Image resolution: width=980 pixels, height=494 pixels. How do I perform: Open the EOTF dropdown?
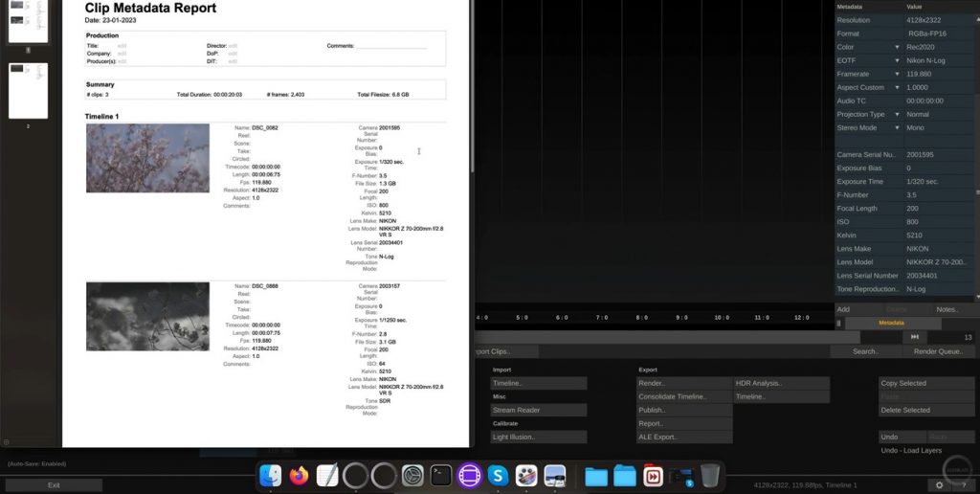[897, 60]
